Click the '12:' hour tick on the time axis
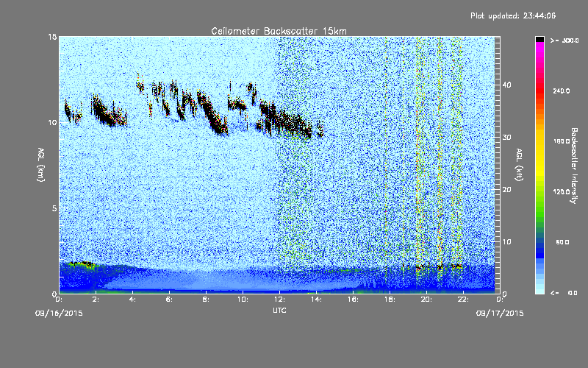The width and height of the screenshot is (588, 368). [279, 300]
